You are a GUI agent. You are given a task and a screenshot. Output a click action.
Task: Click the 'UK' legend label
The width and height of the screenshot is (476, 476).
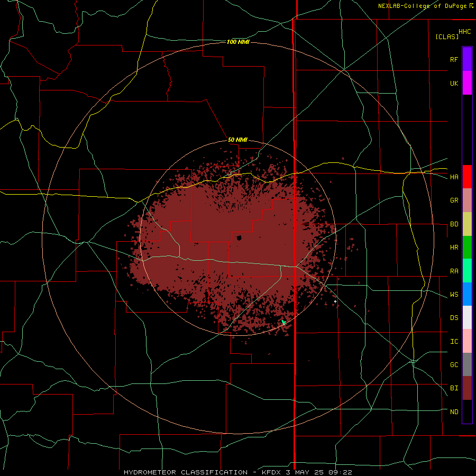pyautogui.click(x=454, y=83)
